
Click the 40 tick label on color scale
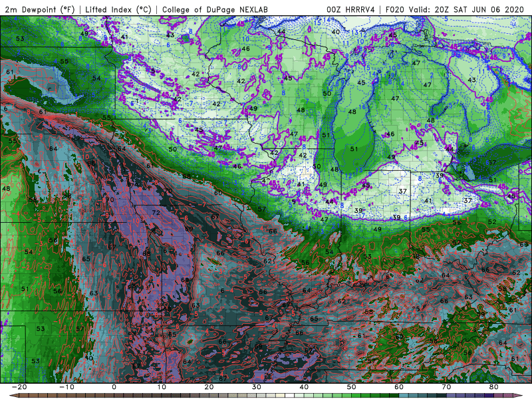click(x=304, y=387)
